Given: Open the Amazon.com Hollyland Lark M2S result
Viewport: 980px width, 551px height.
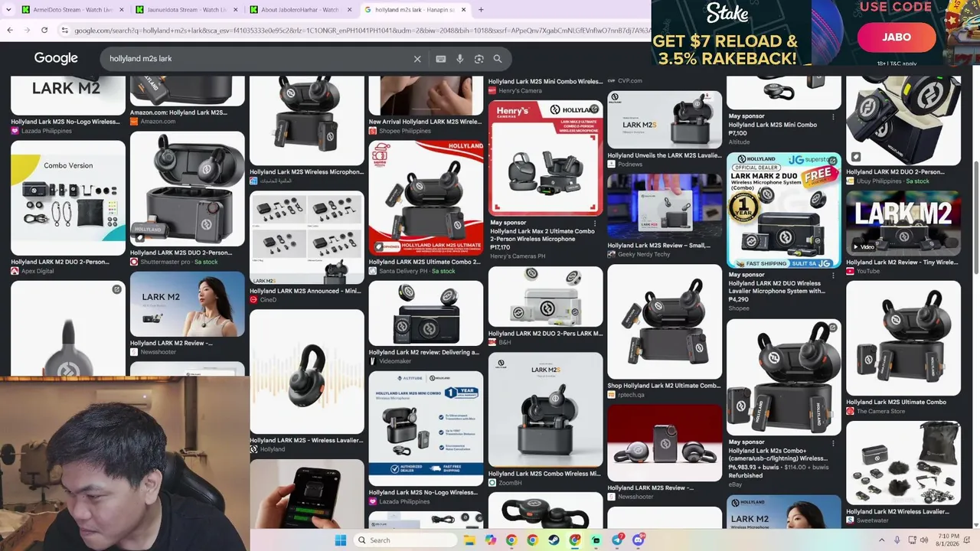Looking at the screenshot, I should click(178, 112).
